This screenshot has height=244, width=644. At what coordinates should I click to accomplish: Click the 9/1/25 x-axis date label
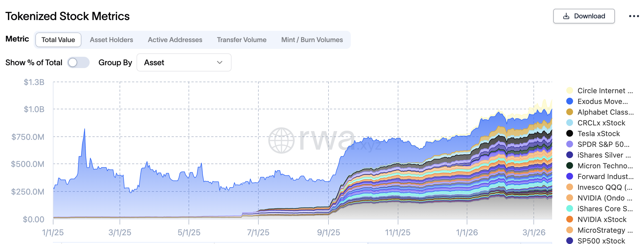tap(329, 232)
